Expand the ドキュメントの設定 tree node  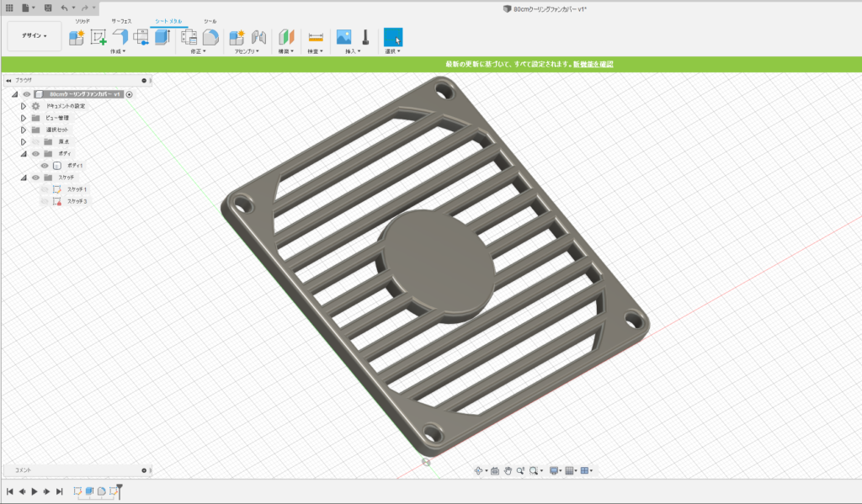click(24, 106)
